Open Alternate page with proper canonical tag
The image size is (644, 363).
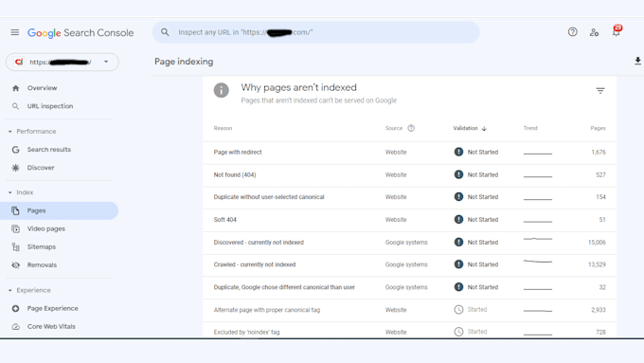click(x=409, y=310)
